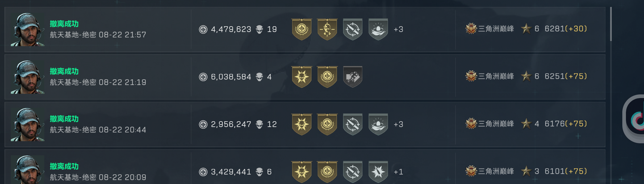The width and height of the screenshot is (644, 184).
Task: Expand +1 extra badge in 20:09 match
Action: (398, 172)
